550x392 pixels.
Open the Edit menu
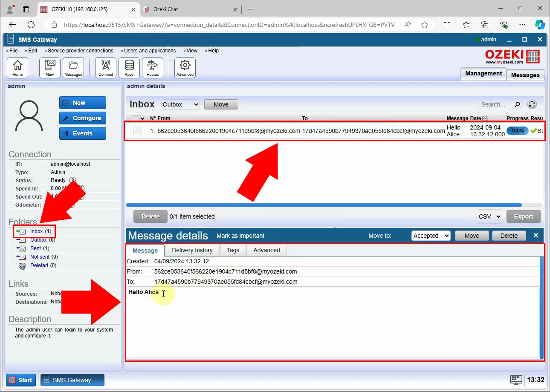32,50
